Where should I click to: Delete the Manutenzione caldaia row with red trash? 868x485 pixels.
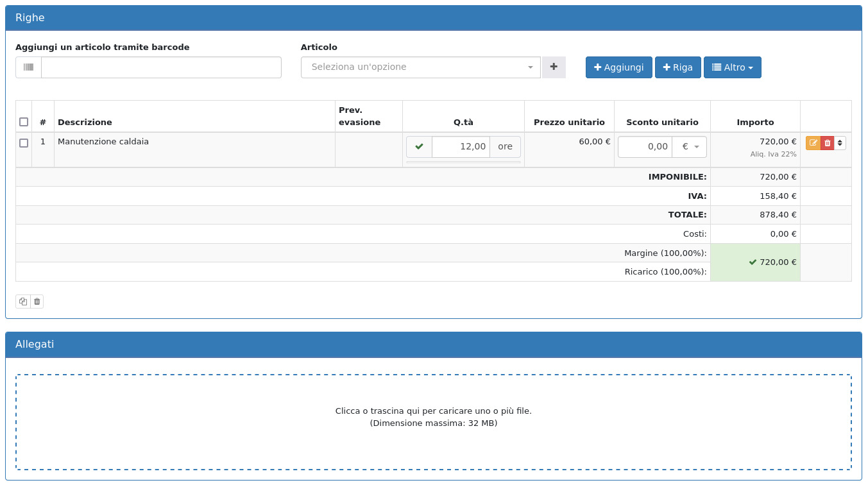click(828, 143)
